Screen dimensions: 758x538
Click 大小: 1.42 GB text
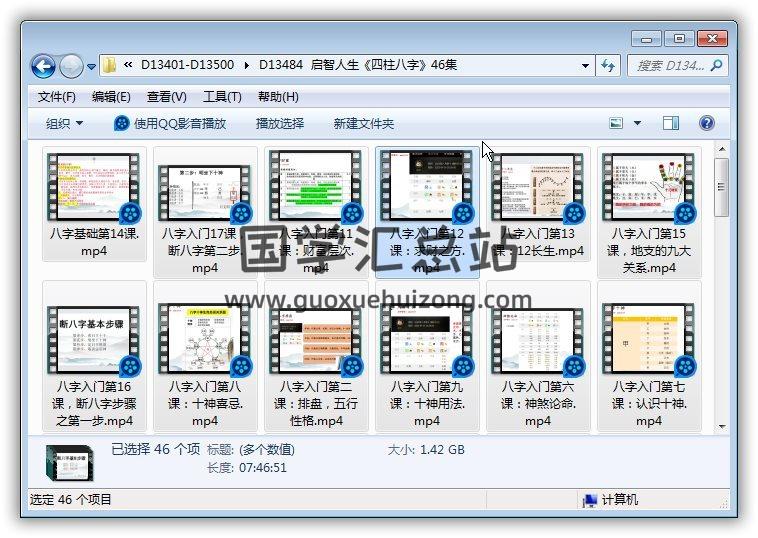(x=426, y=450)
